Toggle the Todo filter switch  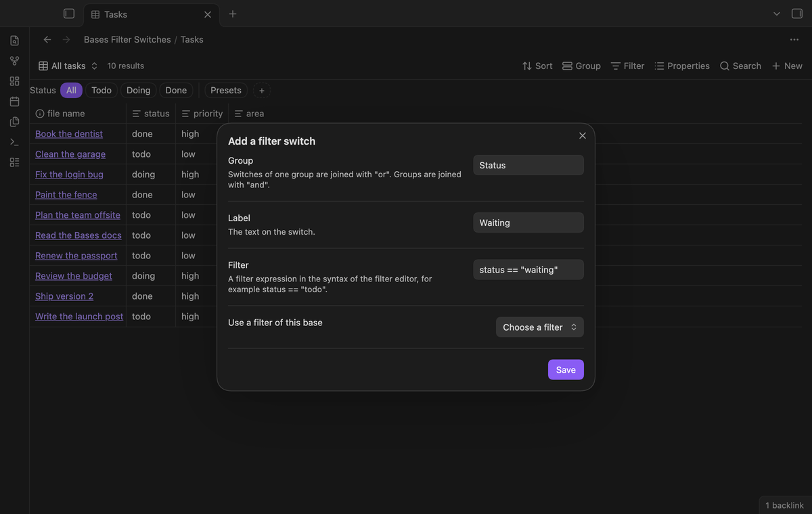coord(101,90)
